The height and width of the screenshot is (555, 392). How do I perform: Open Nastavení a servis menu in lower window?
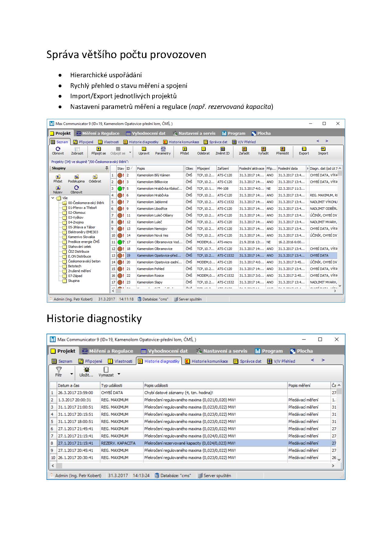(222, 351)
